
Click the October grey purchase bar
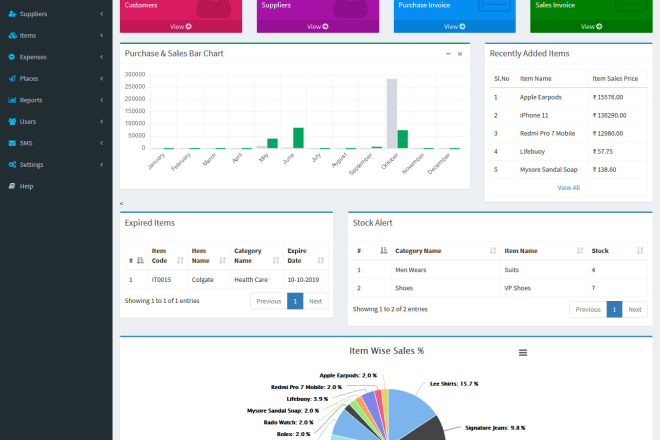[x=392, y=114]
